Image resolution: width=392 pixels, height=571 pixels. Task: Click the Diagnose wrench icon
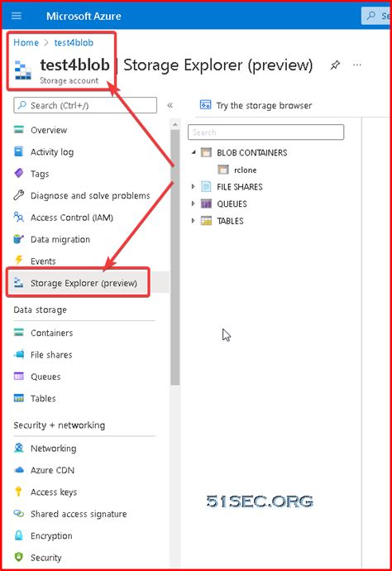tap(18, 195)
